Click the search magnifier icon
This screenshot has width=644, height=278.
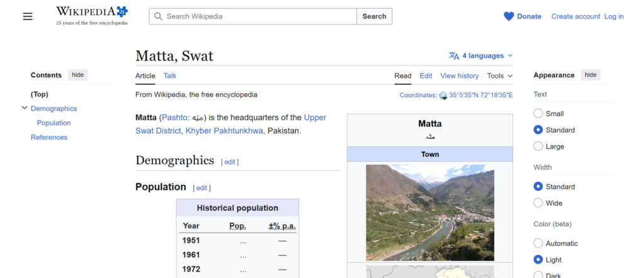[158, 16]
